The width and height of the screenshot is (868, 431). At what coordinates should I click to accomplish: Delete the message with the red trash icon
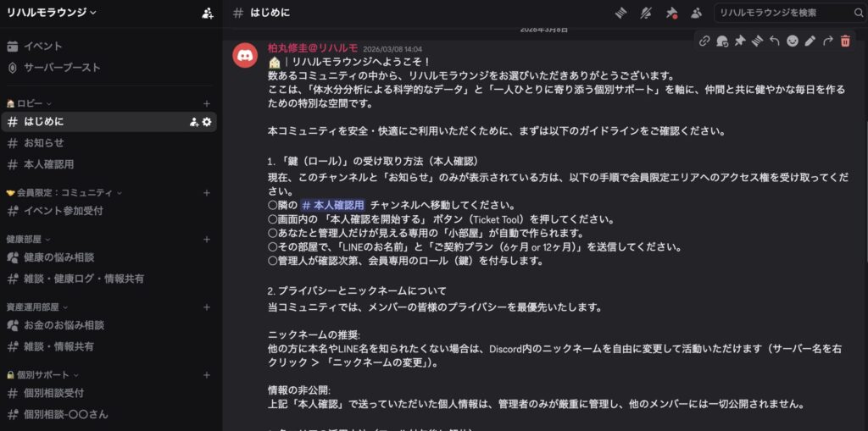tap(845, 41)
